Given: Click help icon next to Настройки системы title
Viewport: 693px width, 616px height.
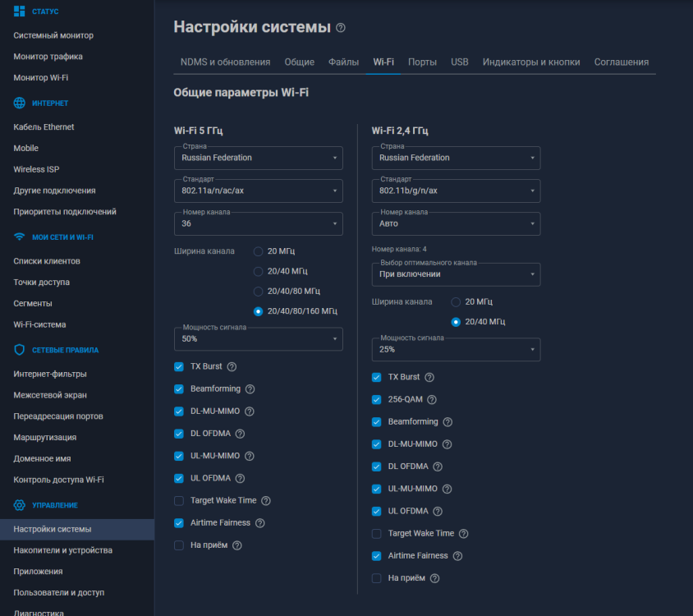Looking at the screenshot, I should point(341,28).
